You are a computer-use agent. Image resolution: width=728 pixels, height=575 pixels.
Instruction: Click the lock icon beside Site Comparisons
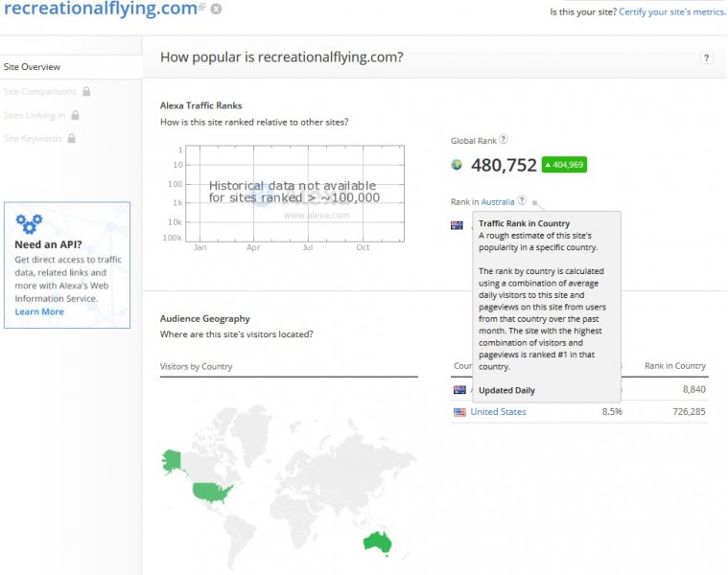click(x=86, y=91)
